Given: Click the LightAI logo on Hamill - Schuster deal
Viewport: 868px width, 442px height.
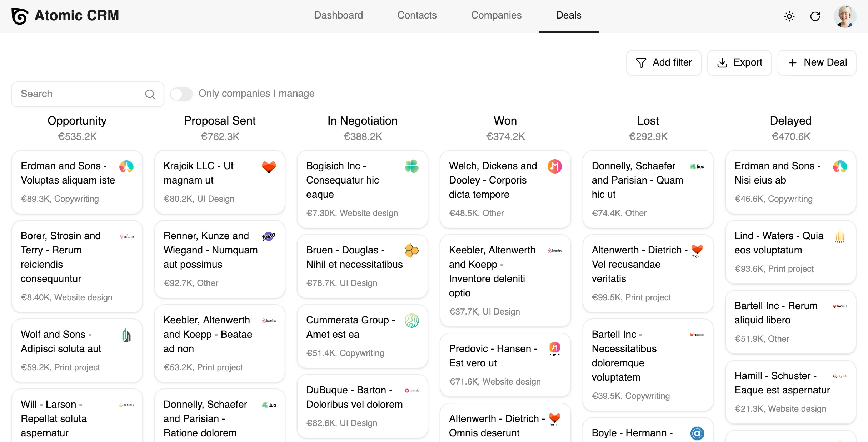Looking at the screenshot, I should coord(840,376).
